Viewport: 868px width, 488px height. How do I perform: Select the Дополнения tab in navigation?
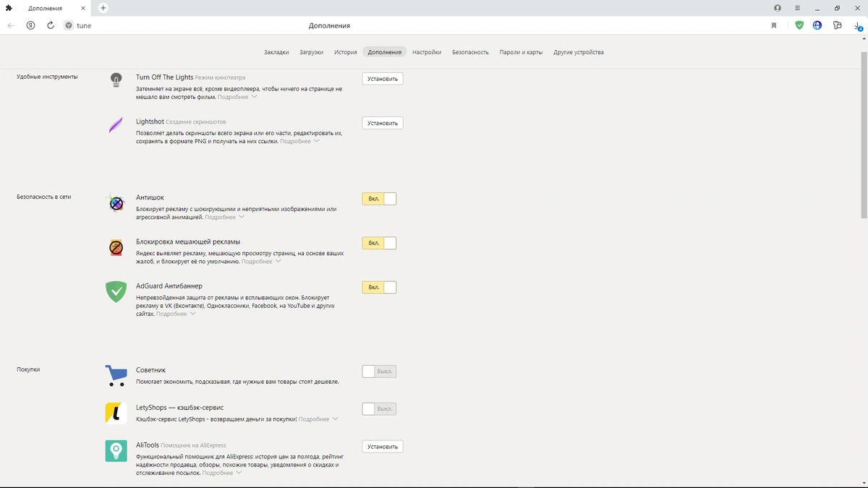click(385, 52)
